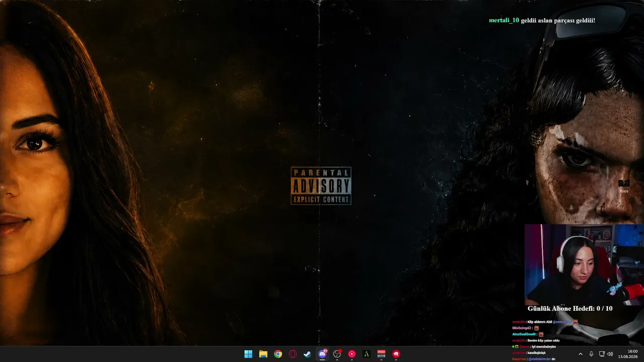Open the clock and date flyout
The width and height of the screenshot is (644, 362).
click(x=628, y=354)
